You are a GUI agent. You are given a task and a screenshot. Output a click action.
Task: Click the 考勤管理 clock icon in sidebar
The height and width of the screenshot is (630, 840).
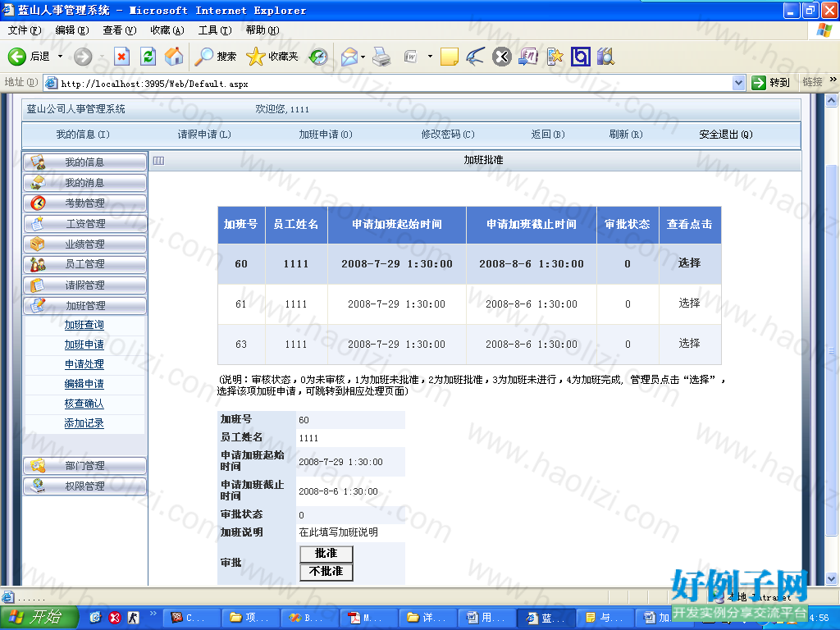(38, 203)
